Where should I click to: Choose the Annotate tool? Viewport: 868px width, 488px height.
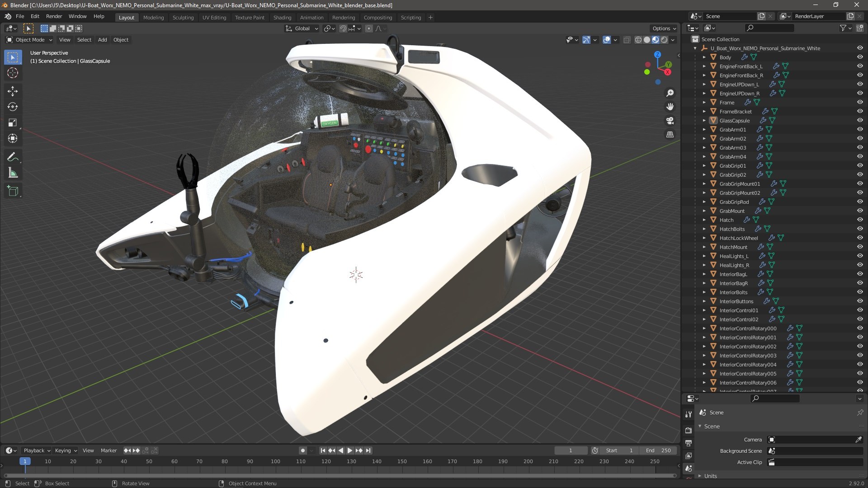pos(13,157)
